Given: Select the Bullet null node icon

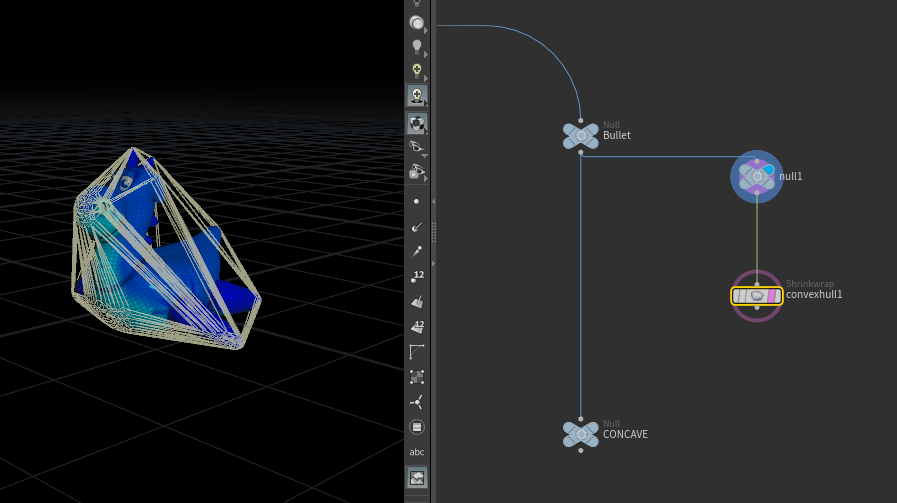Looking at the screenshot, I should click(x=581, y=136).
